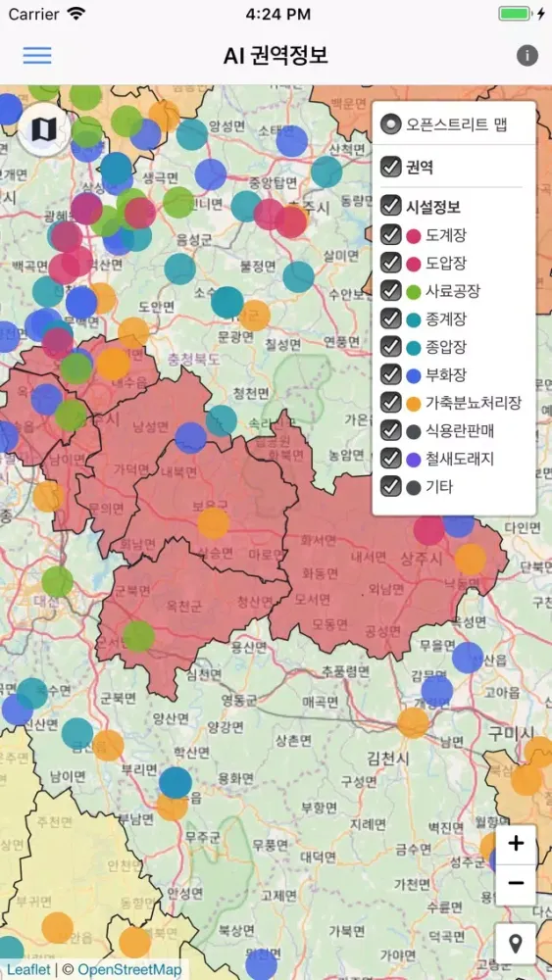The height and width of the screenshot is (980, 552).
Task: Select the orange marker near 보은군
Action: (x=213, y=523)
